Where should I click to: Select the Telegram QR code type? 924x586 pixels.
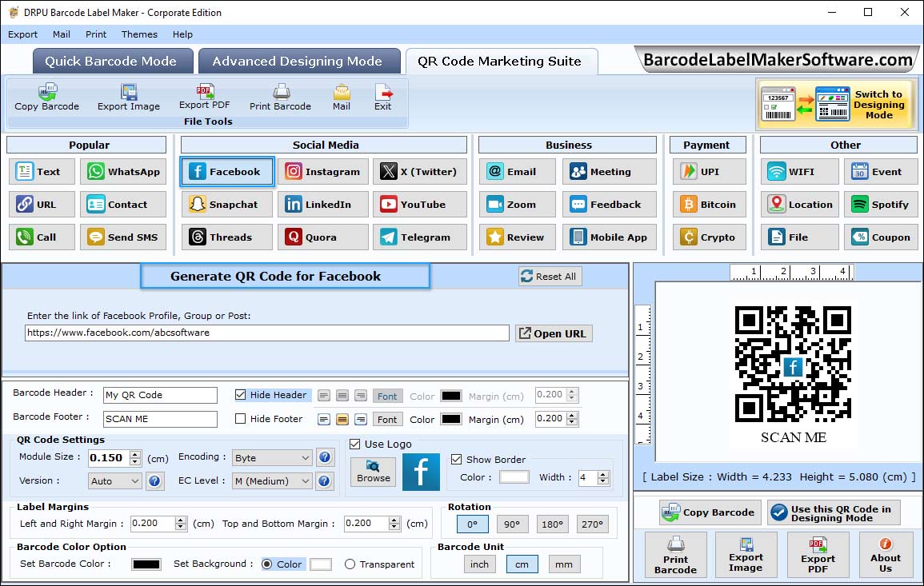pyautogui.click(x=419, y=237)
